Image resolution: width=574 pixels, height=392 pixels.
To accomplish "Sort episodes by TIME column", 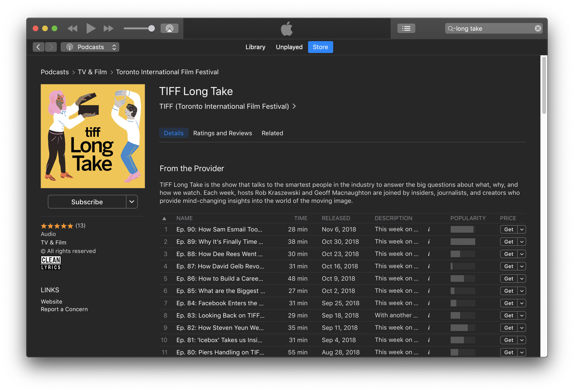I will point(301,218).
